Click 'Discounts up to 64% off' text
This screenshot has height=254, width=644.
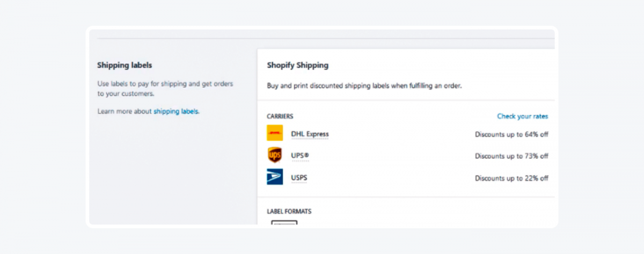click(x=511, y=134)
